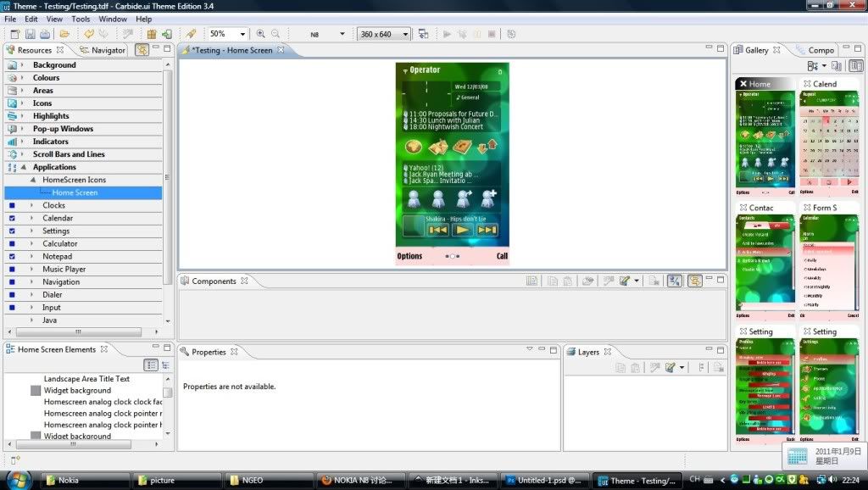This screenshot has height=490, width=868.
Task: Click the Open folder icon in toolbar
Action: (x=64, y=34)
